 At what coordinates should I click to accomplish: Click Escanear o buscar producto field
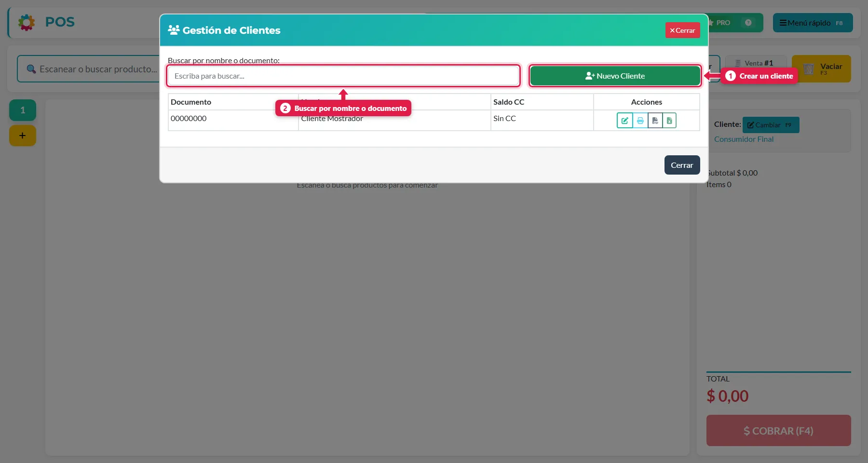(x=89, y=69)
